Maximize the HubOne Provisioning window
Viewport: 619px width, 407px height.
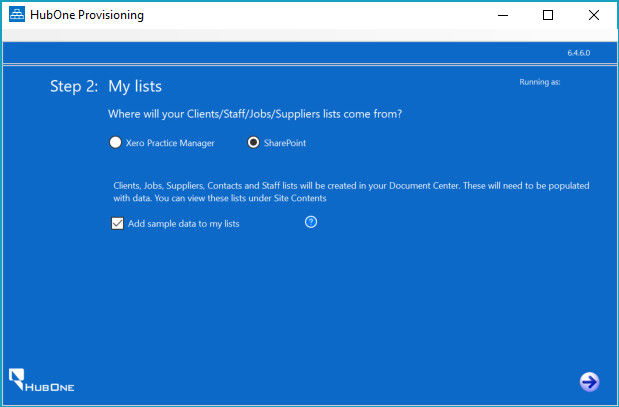tap(548, 15)
